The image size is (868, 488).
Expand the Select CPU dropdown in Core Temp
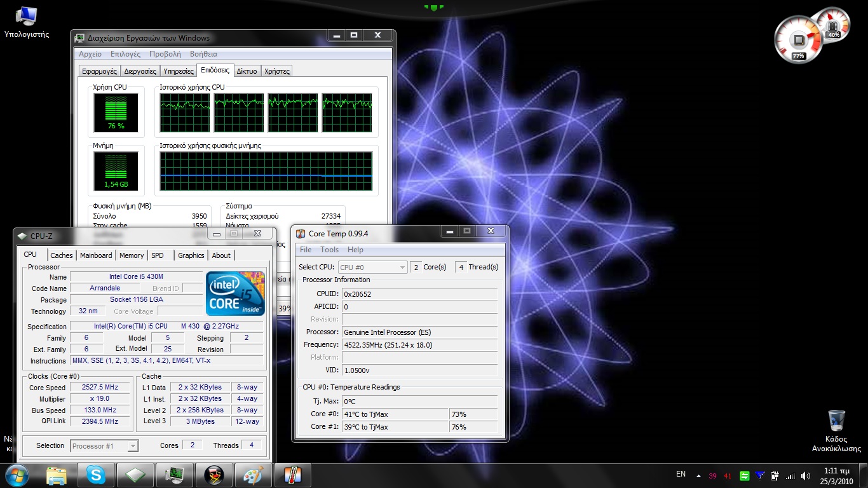click(373, 268)
